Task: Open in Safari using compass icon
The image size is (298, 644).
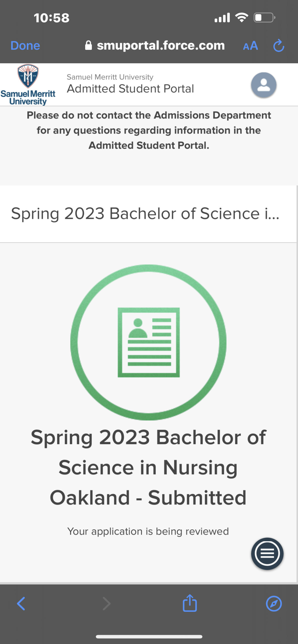Action: tap(274, 604)
